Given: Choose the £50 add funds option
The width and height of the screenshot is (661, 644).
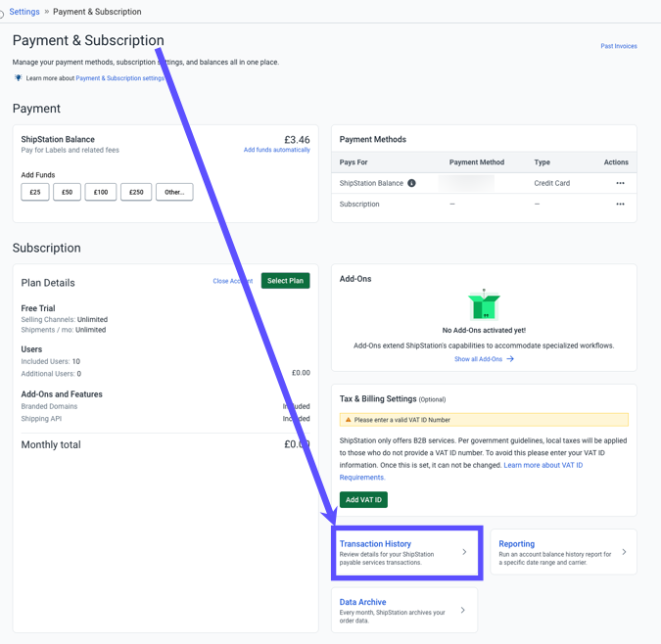Looking at the screenshot, I should (x=67, y=192).
